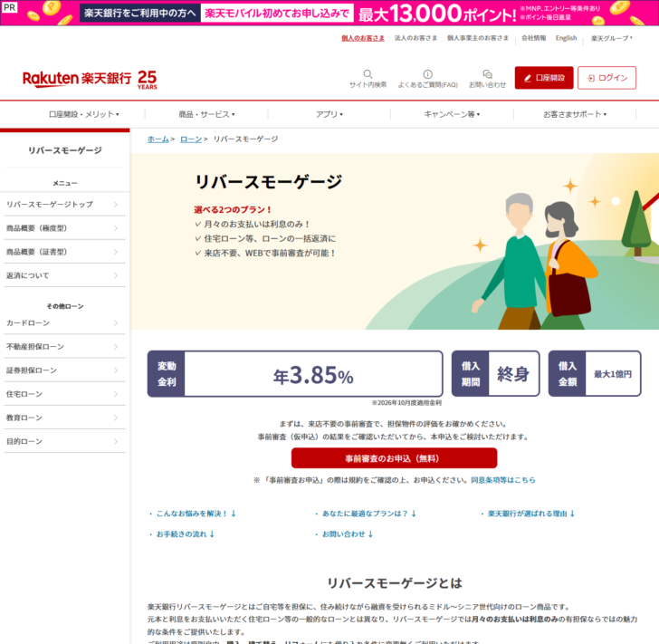This screenshot has height=644, width=659.
Task: Click chevron beside 商品概要（証書型）
Action: pyautogui.click(x=116, y=252)
